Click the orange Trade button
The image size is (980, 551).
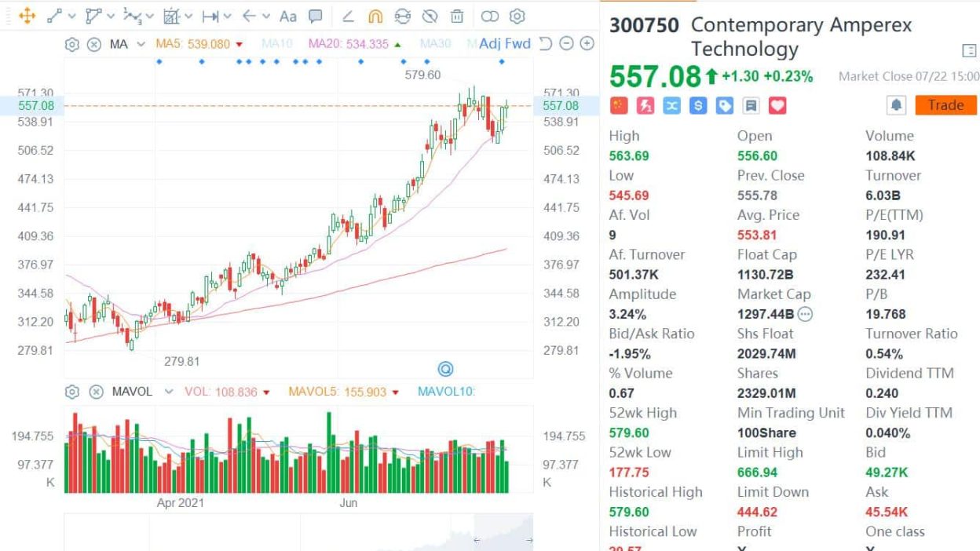click(945, 105)
